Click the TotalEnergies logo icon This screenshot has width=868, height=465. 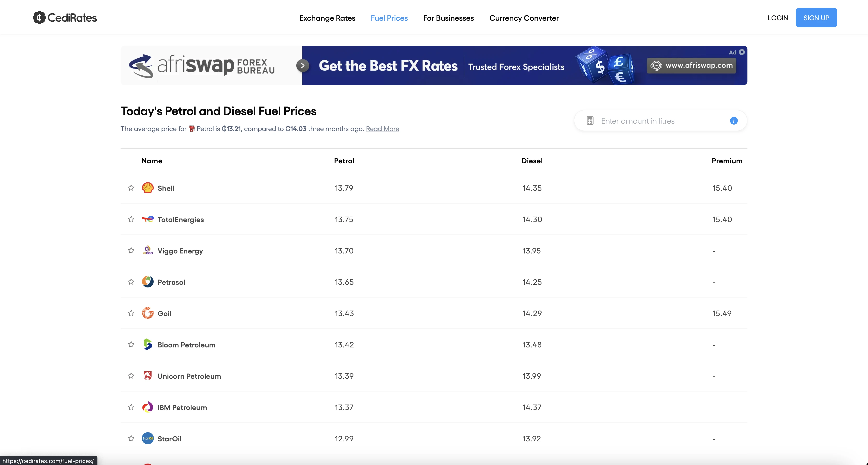pyautogui.click(x=148, y=219)
